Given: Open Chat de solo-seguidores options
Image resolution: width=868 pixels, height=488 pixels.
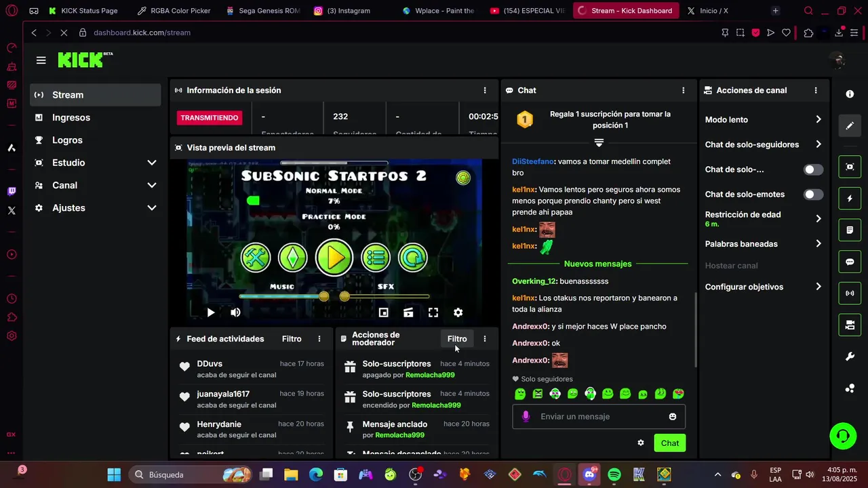Looking at the screenshot, I should (764, 144).
